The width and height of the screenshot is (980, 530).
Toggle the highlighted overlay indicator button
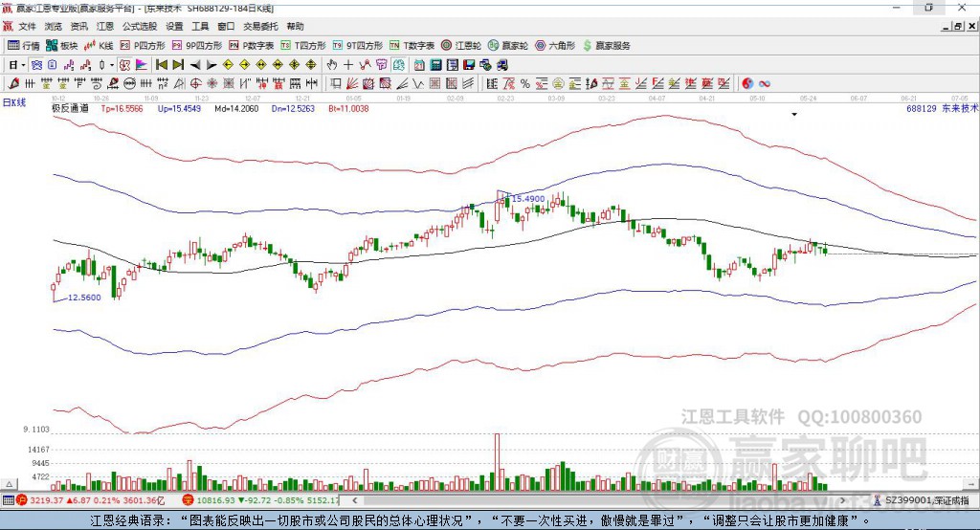[37, 65]
